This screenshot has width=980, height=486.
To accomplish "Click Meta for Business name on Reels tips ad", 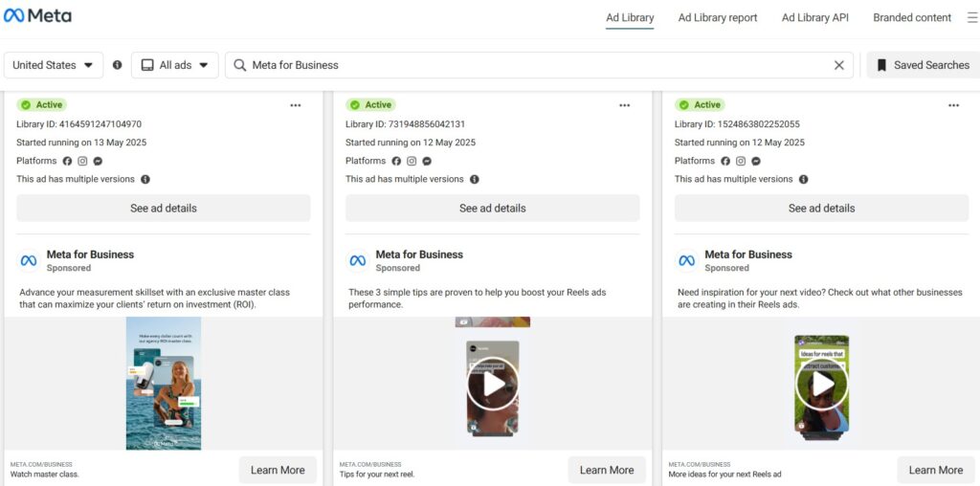I will click(x=419, y=254).
